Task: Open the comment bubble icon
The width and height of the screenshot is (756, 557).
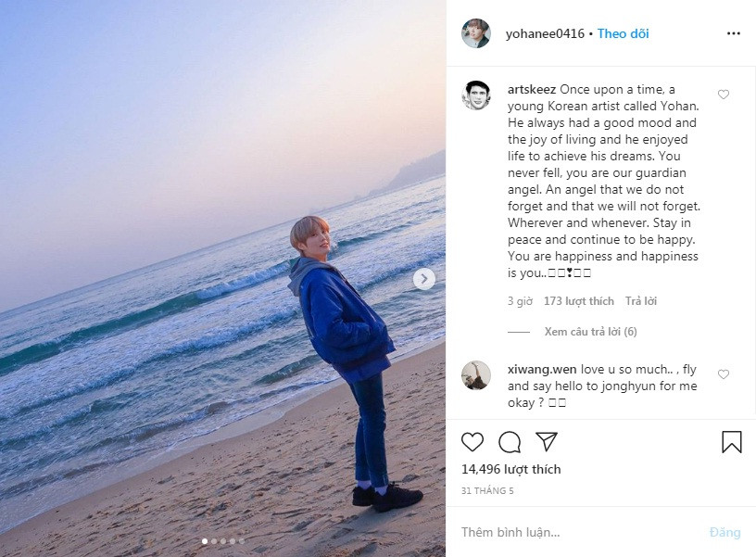Action: coord(510,442)
